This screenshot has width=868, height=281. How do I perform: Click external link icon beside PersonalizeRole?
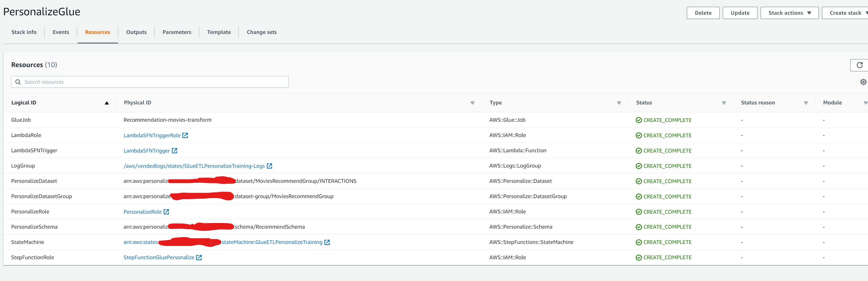point(166,212)
